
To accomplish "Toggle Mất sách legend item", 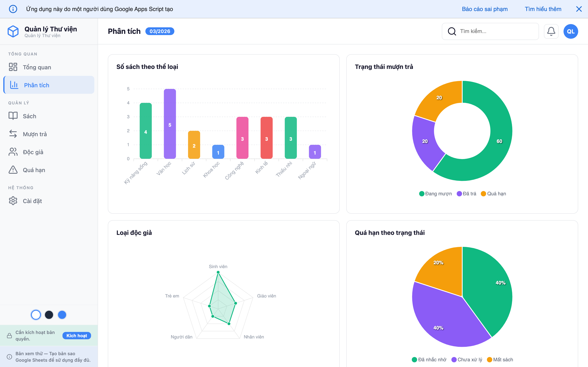I will [x=500, y=359].
